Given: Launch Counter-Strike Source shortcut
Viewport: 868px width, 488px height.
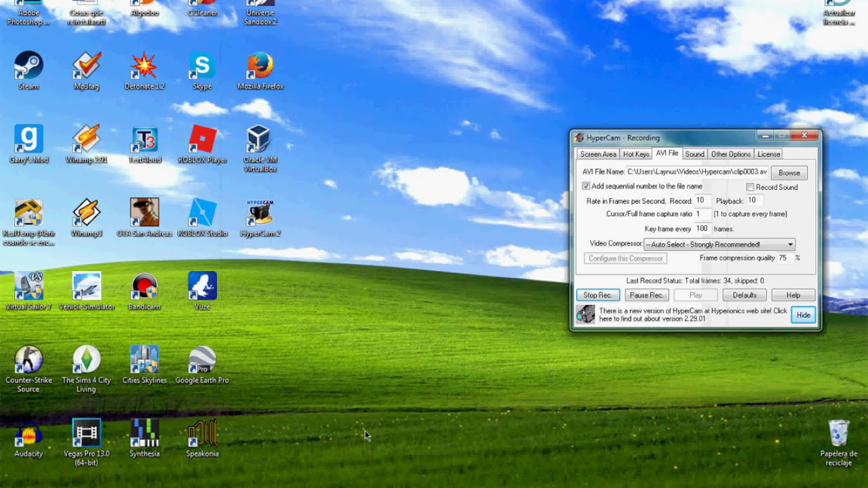Looking at the screenshot, I should [x=28, y=369].
